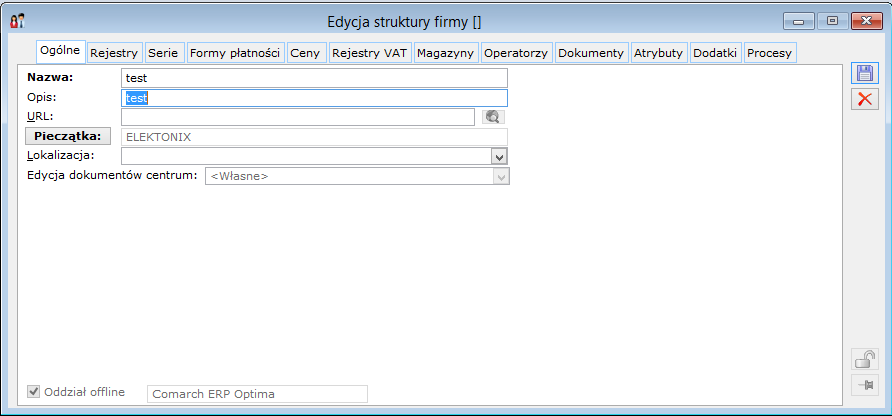Click the URL browse globe icon
The image size is (892, 416).
pyautogui.click(x=492, y=117)
